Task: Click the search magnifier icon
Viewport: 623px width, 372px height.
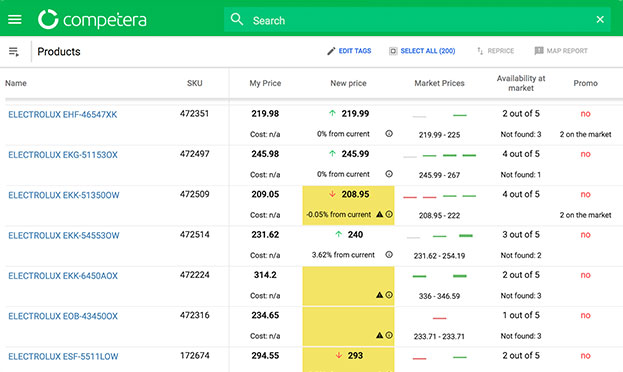Action: (x=237, y=19)
